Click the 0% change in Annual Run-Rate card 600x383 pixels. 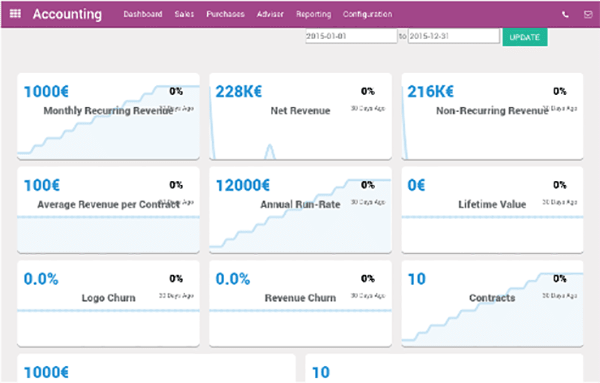(368, 185)
